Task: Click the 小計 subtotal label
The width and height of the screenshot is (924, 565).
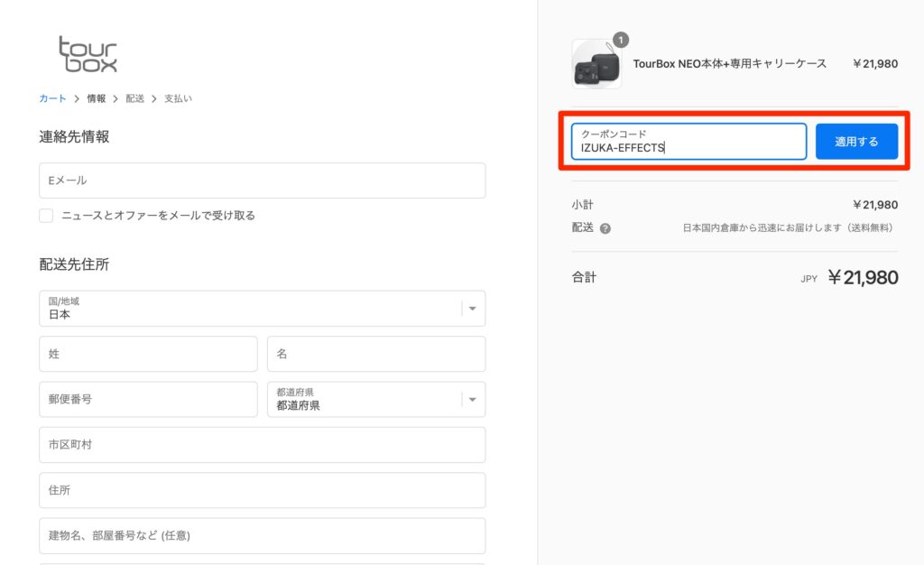Action: point(582,205)
